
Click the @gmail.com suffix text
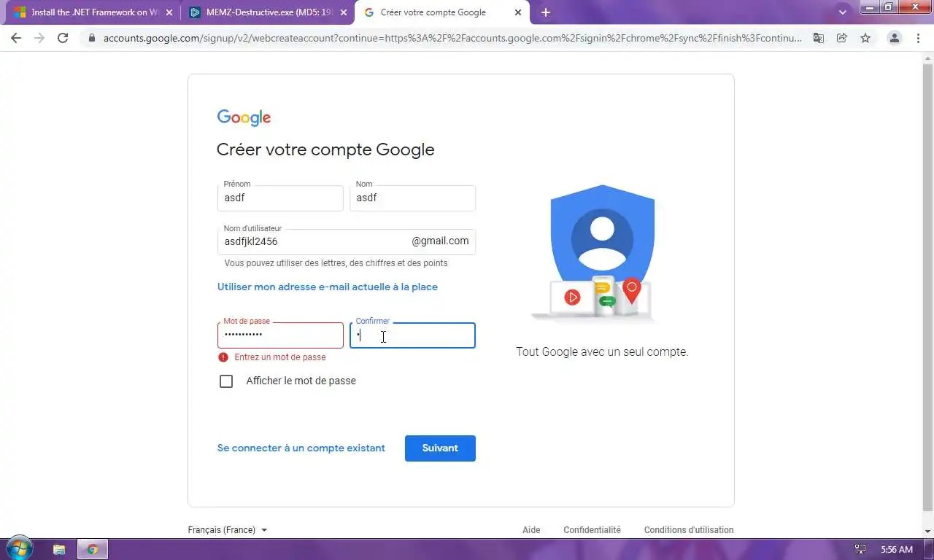pos(440,241)
